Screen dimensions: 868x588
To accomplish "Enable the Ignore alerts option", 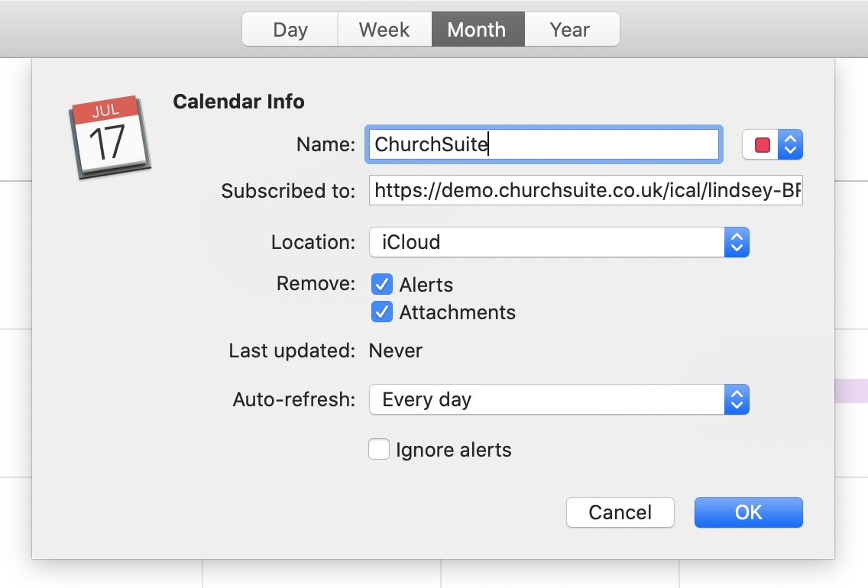I will [x=379, y=449].
